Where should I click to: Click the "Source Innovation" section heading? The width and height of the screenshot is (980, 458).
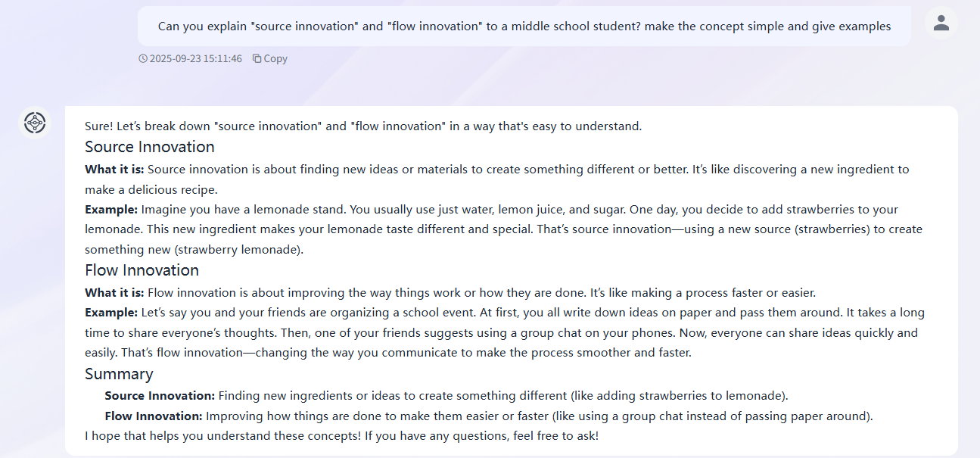click(x=150, y=147)
